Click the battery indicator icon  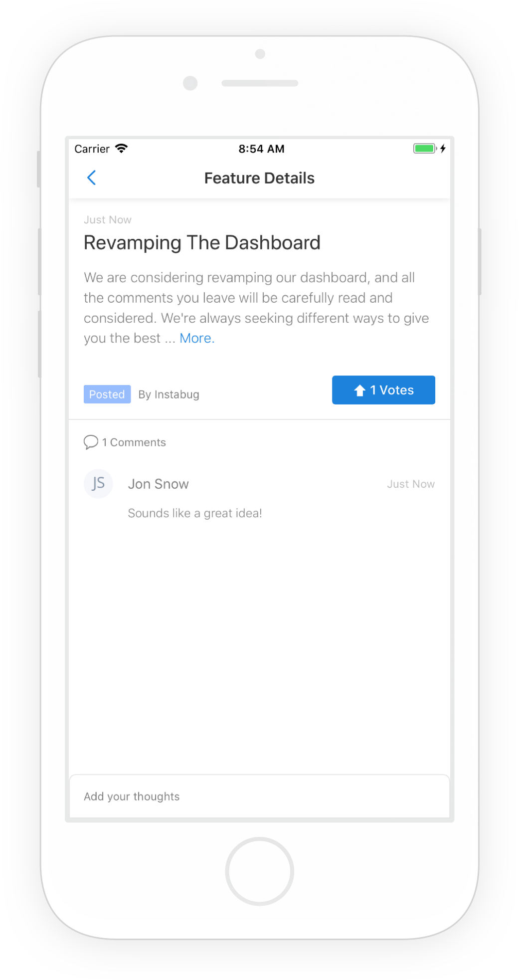(425, 149)
